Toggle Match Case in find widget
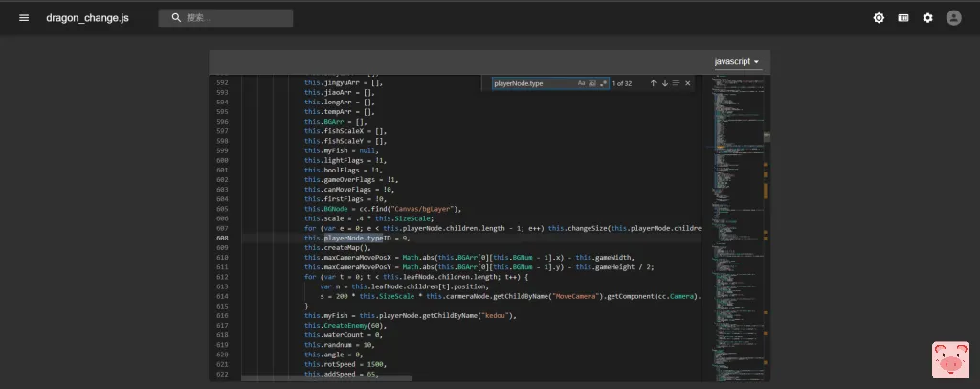The width and height of the screenshot is (980, 389). pos(581,83)
